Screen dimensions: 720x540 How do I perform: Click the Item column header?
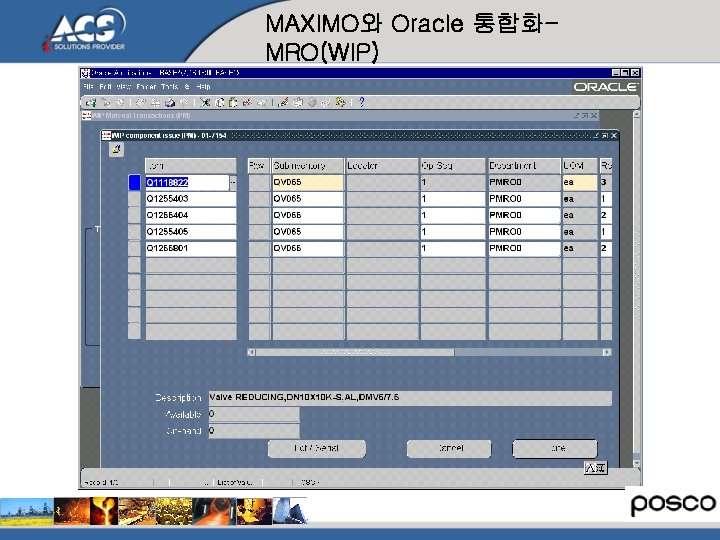click(x=191, y=166)
